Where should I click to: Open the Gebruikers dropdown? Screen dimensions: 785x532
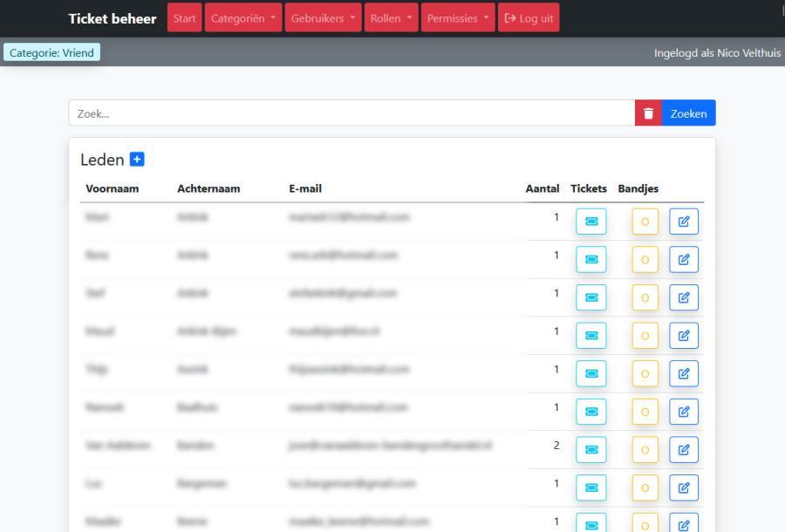click(x=324, y=18)
